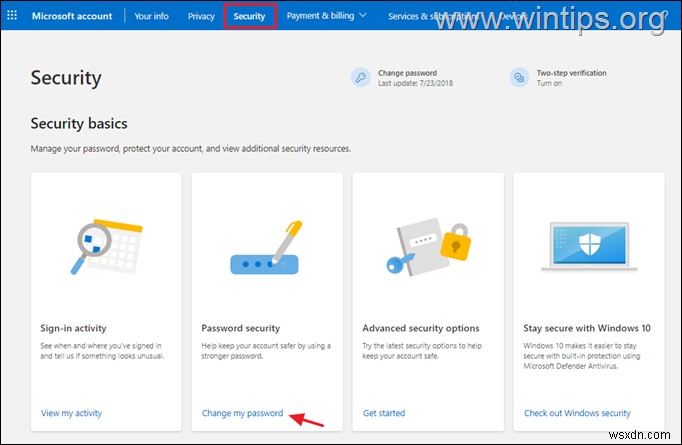Expand the Payment & billing dropdown
The image size is (682, 445).
[326, 16]
